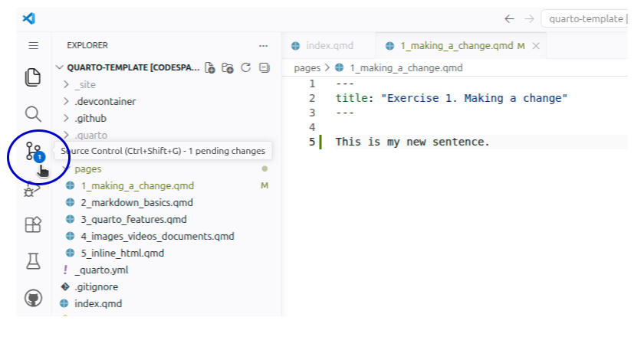
Task: Click the EXPLORER panel title
Action: click(87, 45)
